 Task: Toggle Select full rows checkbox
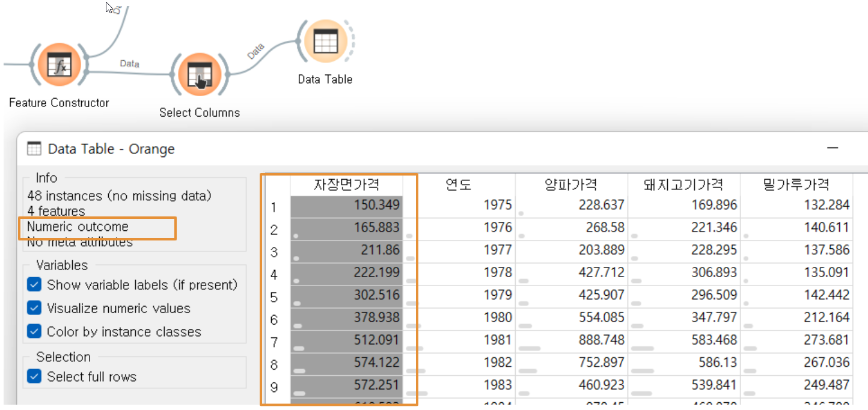35,377
